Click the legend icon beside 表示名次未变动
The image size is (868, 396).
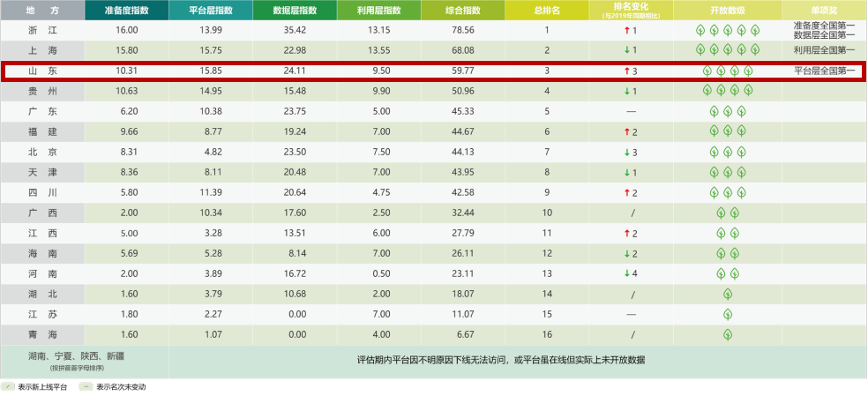[x=86, y=387]
